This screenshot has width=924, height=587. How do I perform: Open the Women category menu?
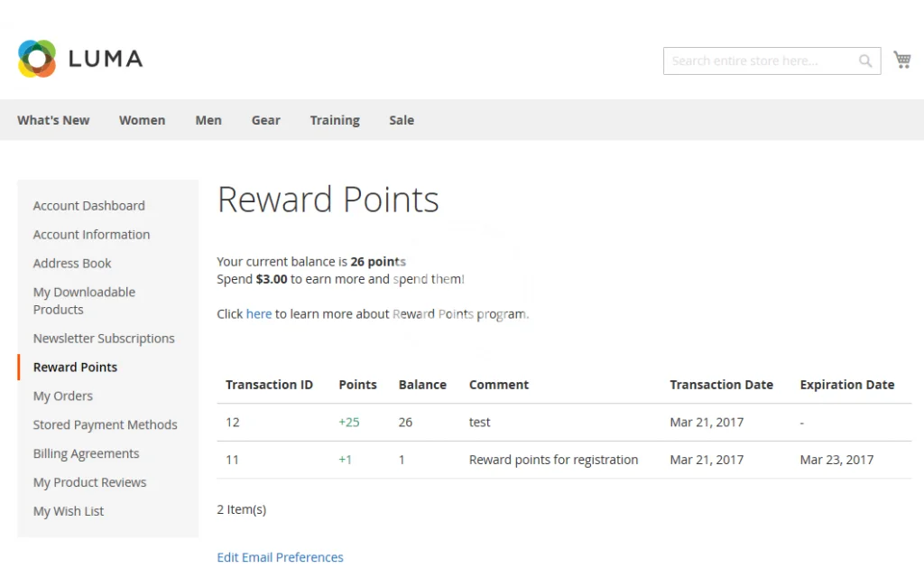(142, 120)
